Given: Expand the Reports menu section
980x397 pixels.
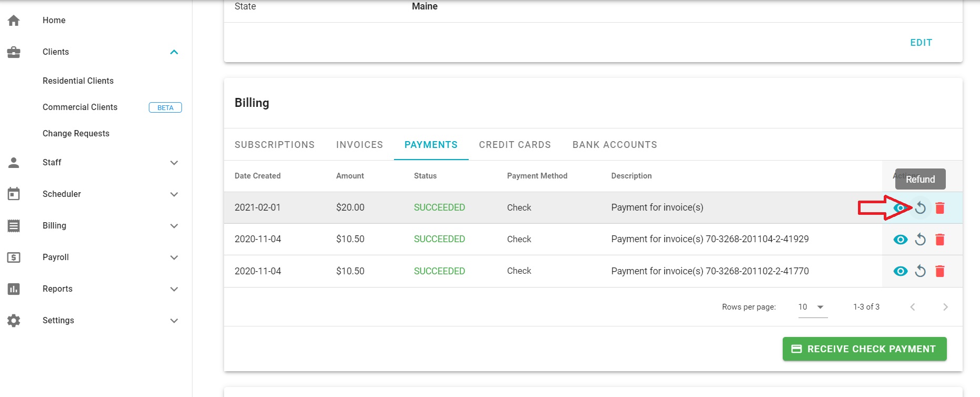Looking at the screenshot, I should pyautogui.click(x=174, y=289).
